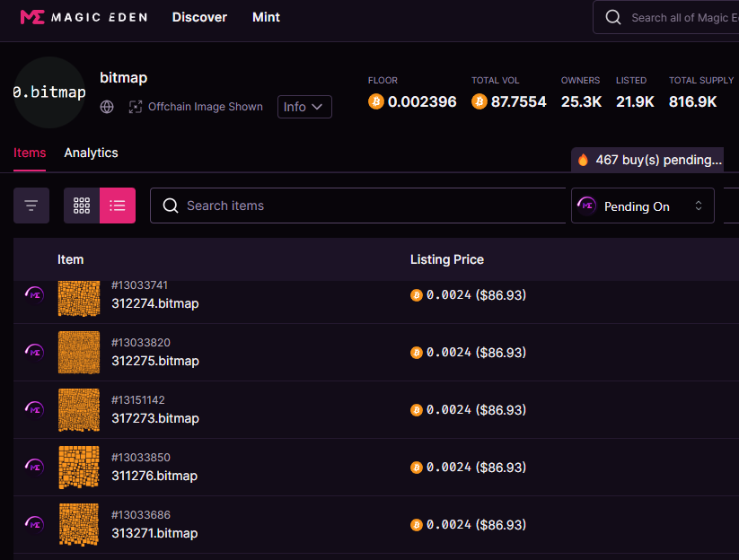This screenshot has width=739, height=560.
Task: Click the Magic Eden icon on 311276.bitmap row
Action: tap(34, 468)
